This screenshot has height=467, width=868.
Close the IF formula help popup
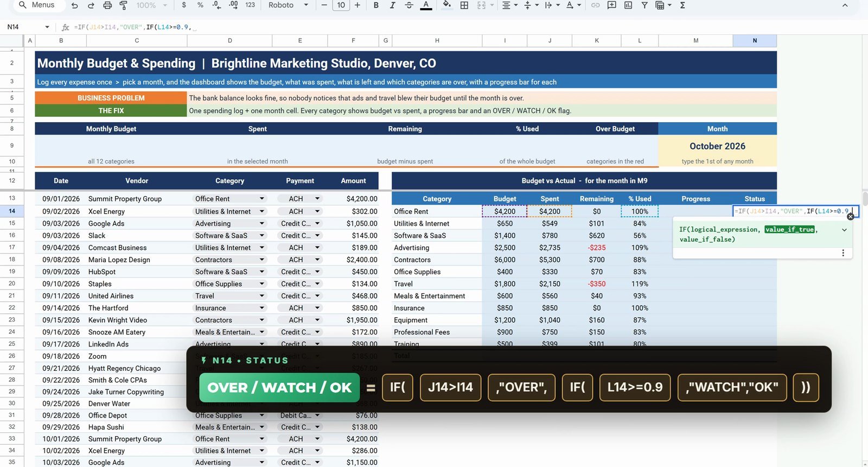pyautogui.click(x=850, y=216)
